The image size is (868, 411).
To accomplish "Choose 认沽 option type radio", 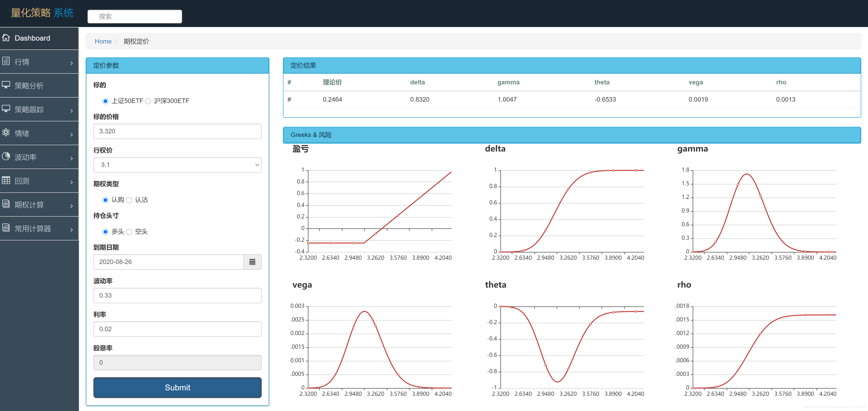I will tap(129, 200).
